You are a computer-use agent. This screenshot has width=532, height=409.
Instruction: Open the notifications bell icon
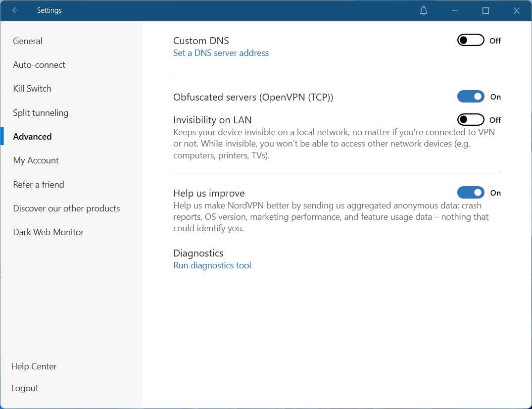(x=424, y=10)
